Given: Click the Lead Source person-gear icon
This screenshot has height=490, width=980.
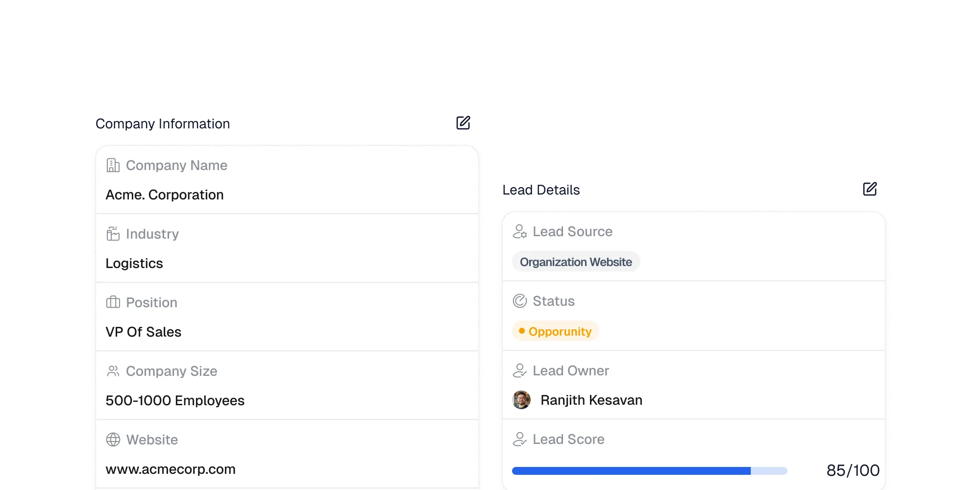Looking at the screenshot, I should pos(520,231).
